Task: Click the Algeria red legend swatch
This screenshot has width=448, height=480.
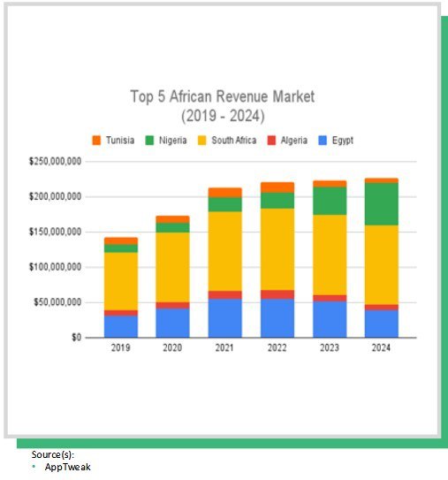Action: pos(271,141)
